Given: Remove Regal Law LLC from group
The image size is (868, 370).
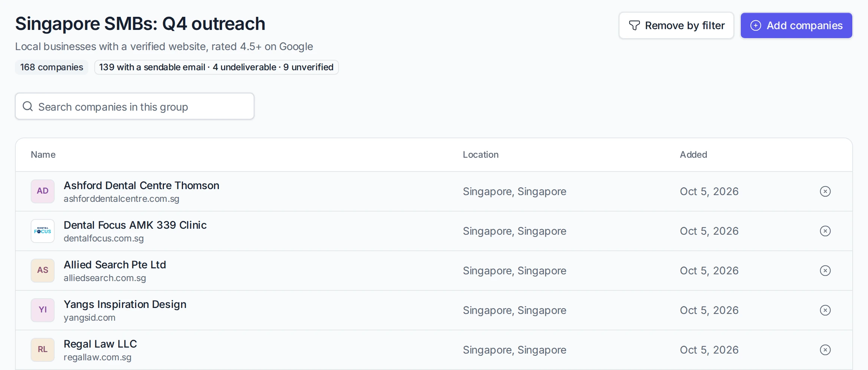Looking at the screenshot, I should (825, 350).
